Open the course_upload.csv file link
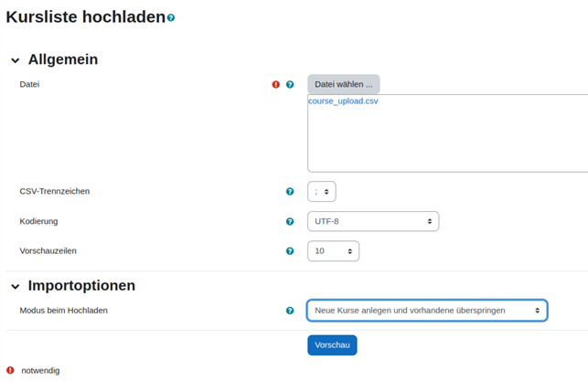Image resolution: width=588 pixels, height=381 pixels. [x=343, y=101]
